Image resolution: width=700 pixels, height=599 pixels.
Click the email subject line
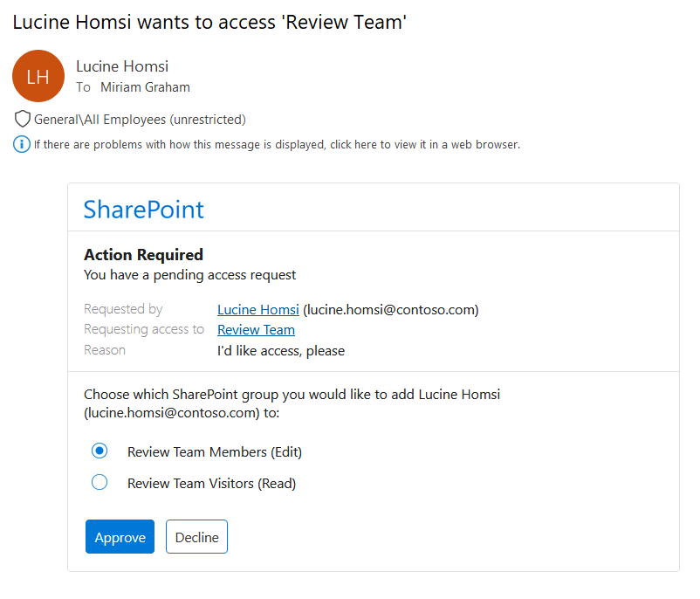coord(209,22)
